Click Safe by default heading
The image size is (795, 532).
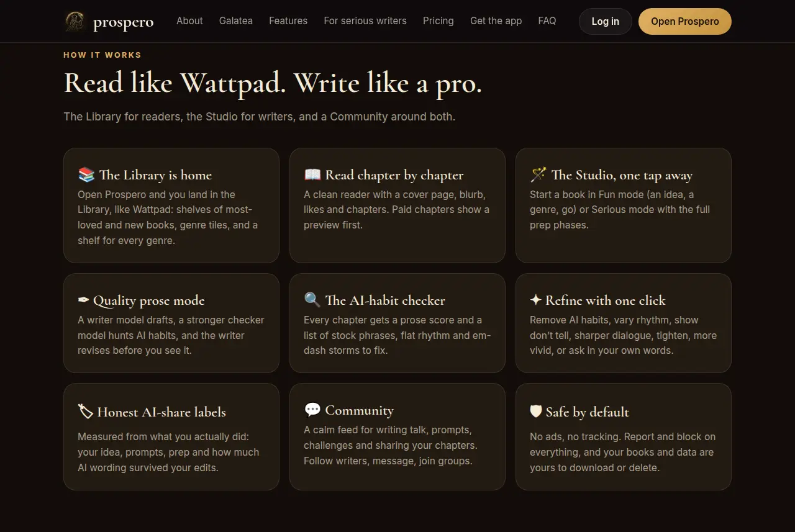[588, 412]
